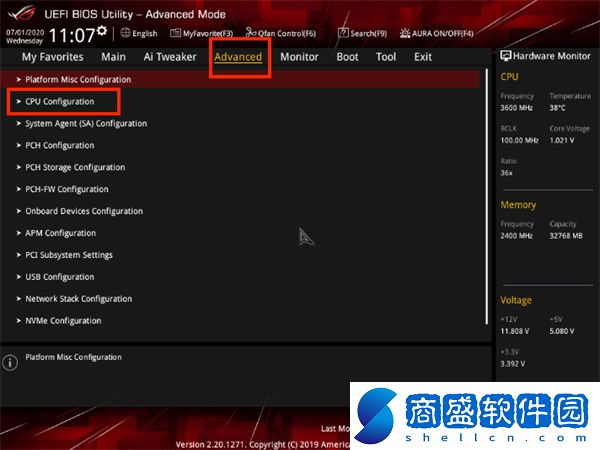Click the AURA ON/OFF light icon
This screenshot has height=450, width=600.
[405, 33]
